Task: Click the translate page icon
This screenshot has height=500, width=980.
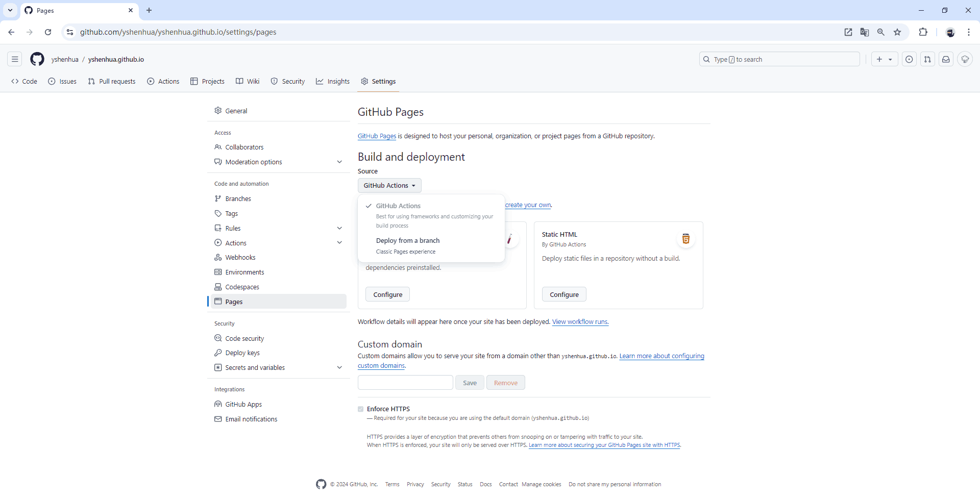Action: pyautogui.click(x=865, y=32)
